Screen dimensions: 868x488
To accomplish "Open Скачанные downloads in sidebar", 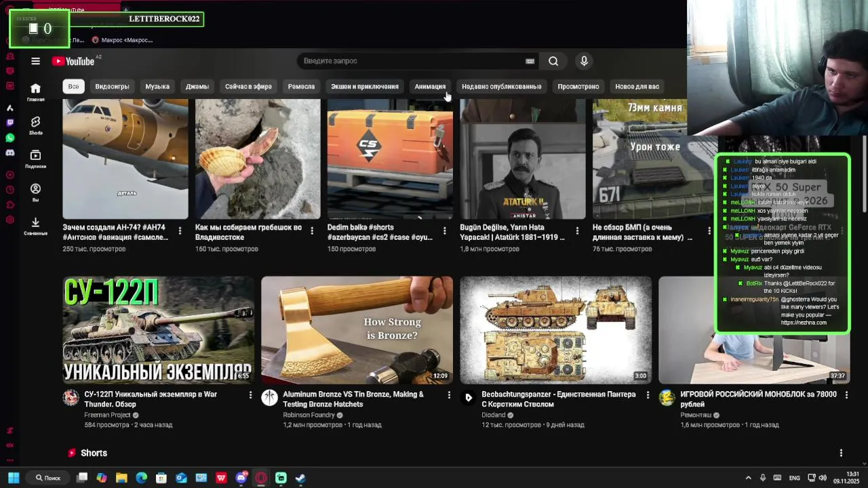I will click(35, 226).
